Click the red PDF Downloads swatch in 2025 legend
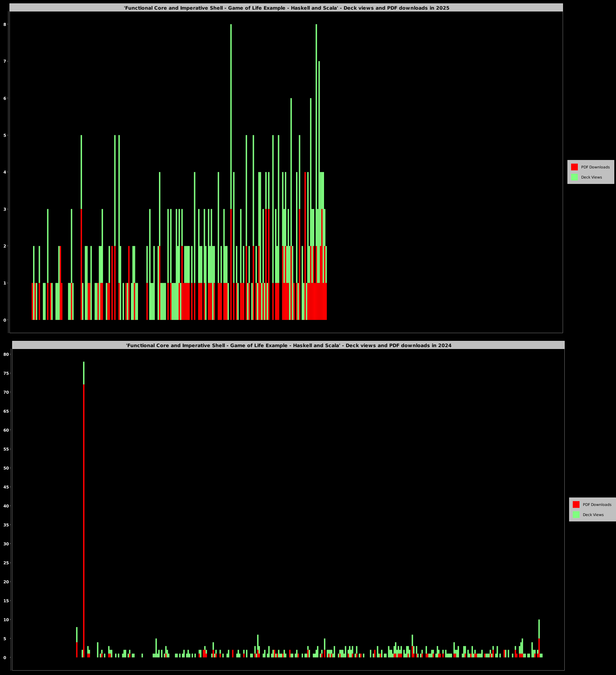The height and width of the screenshot is (675, 616). click(574, 167)
